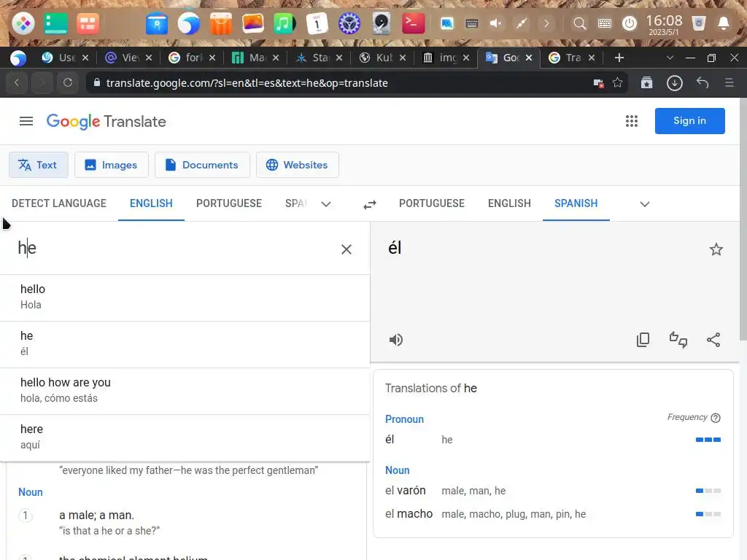
Task: Open the system search magnifier in panel
Action: 579,23
